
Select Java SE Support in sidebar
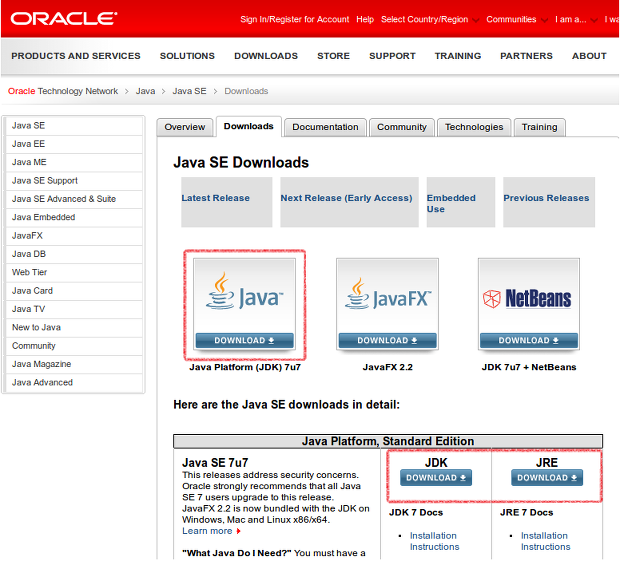pos(74,181)
